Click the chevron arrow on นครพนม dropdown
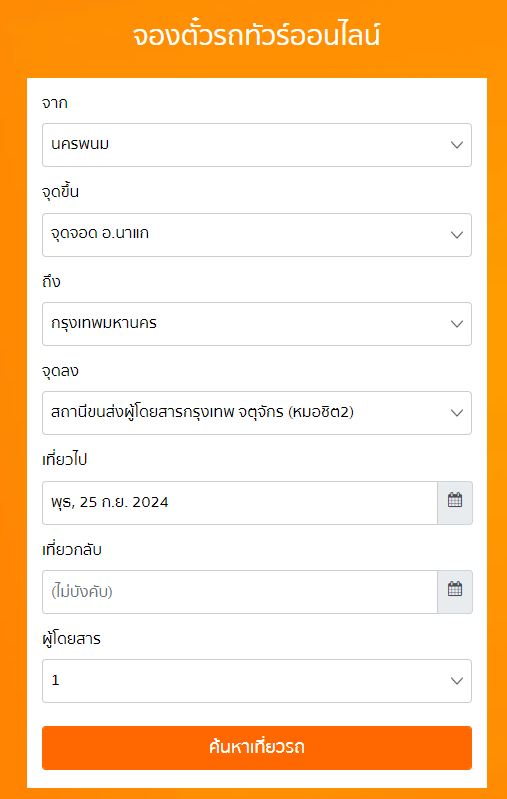Viewport: 507px width, 799px height. (x=457, y=145)
